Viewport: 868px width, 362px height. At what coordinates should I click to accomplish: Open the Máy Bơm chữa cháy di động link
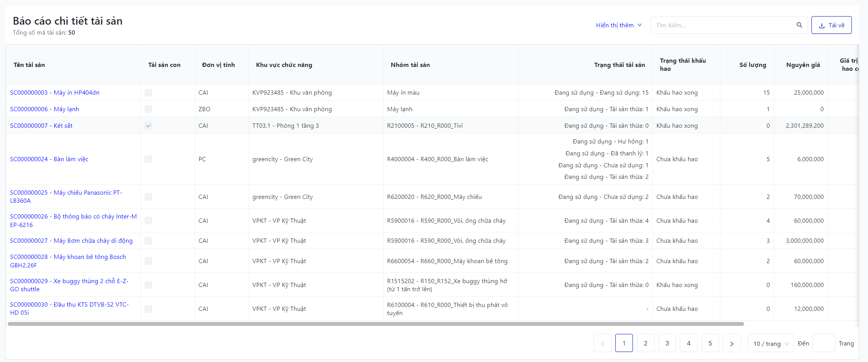[71, 241]
